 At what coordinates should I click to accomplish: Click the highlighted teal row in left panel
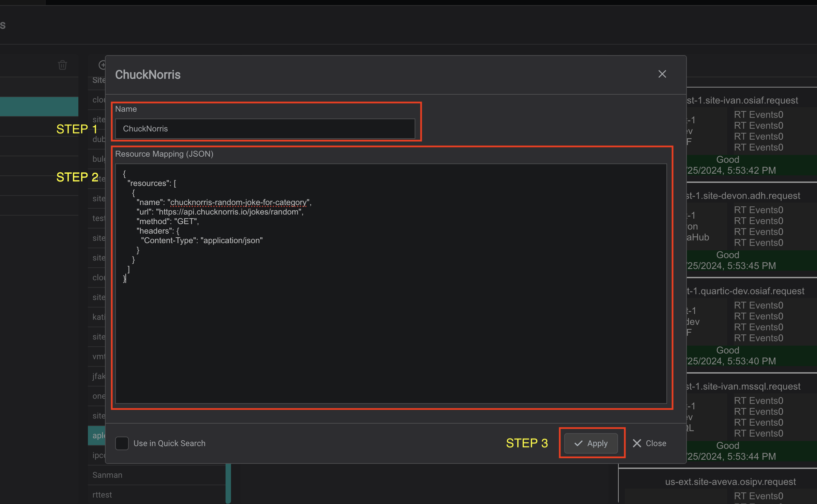coord(39,107)
